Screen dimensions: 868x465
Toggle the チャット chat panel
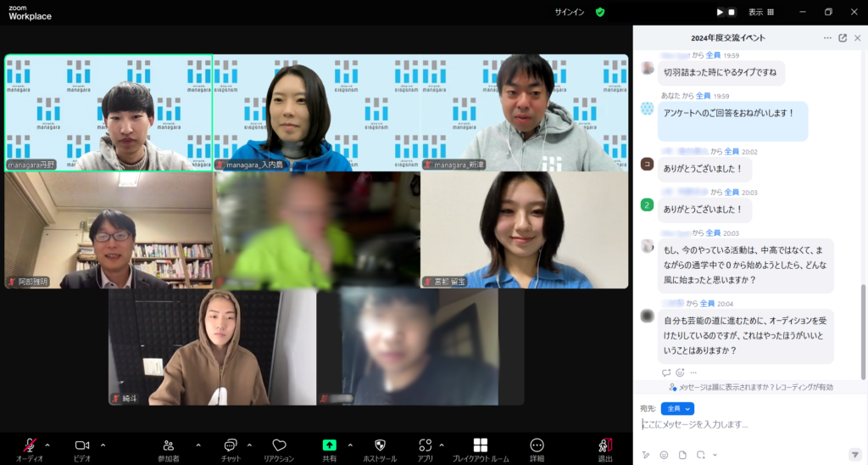(231, 450)
